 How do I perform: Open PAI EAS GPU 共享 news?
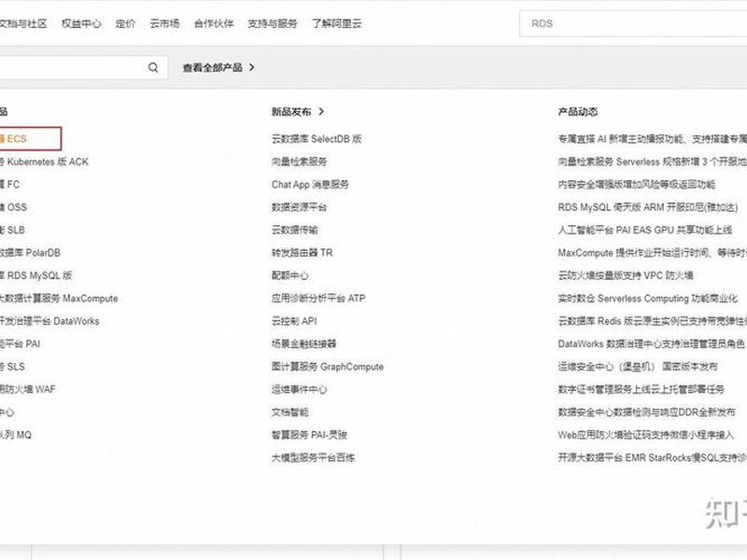(x=645, y=230)
